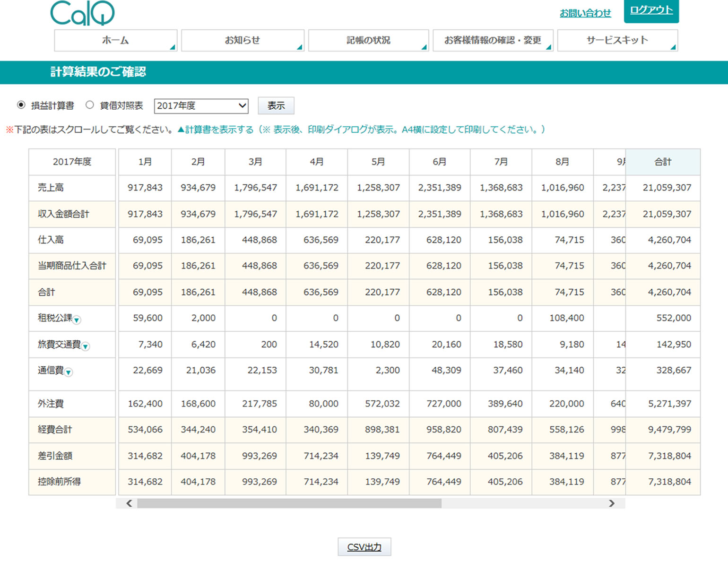Click 旅費交通費 6月 value 20,160
Viewport: 728px width, 570px height.
point(446,345)
